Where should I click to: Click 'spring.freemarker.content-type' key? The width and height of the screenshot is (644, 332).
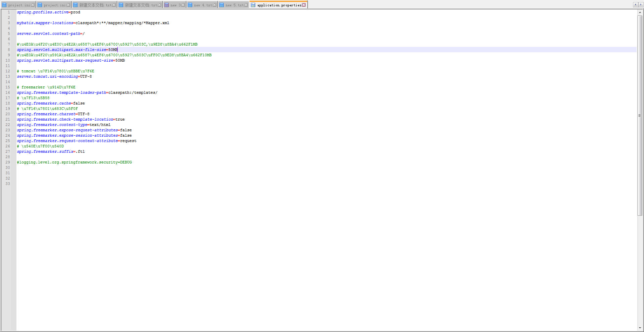coord(52,125)
